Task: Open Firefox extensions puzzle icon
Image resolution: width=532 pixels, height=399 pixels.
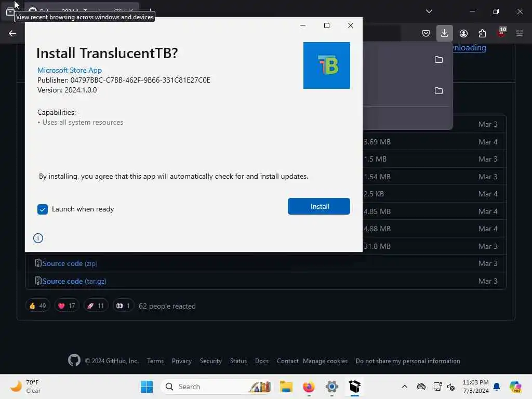Action: (482, 33)
